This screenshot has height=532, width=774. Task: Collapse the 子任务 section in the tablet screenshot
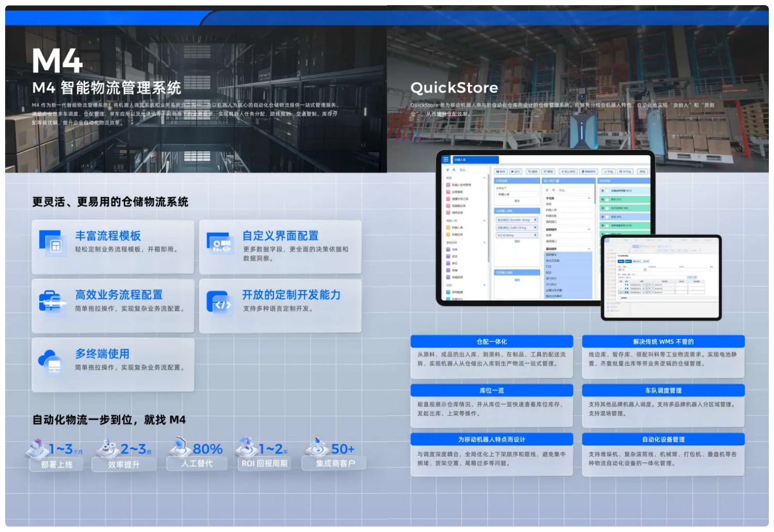point(589,198)
